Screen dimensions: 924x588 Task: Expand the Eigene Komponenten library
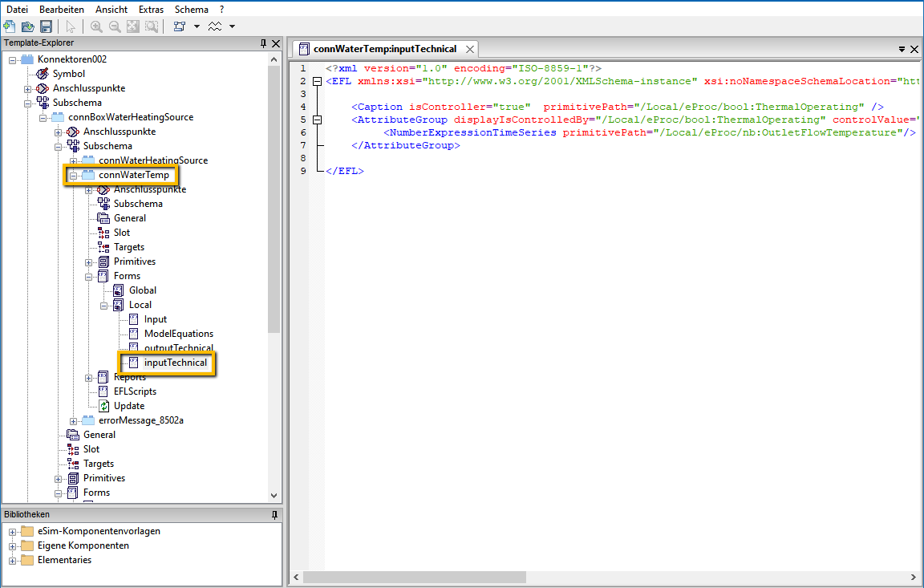(12, 547)
